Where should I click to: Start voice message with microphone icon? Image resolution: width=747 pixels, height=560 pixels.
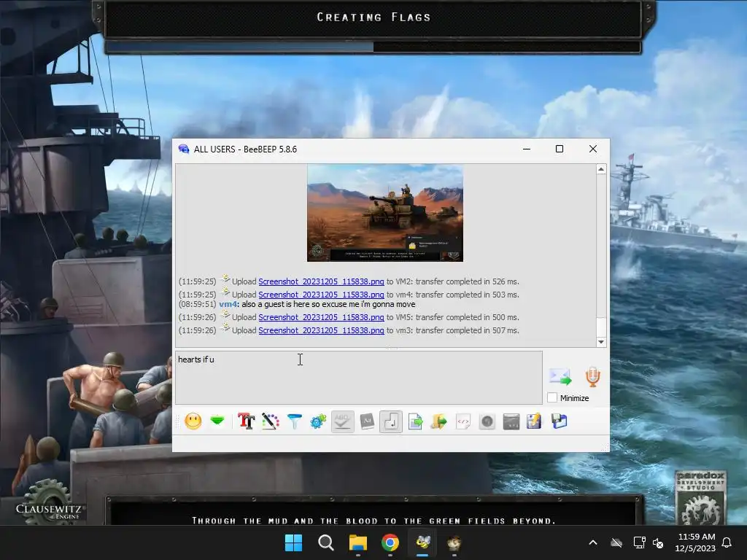[592, 377]
